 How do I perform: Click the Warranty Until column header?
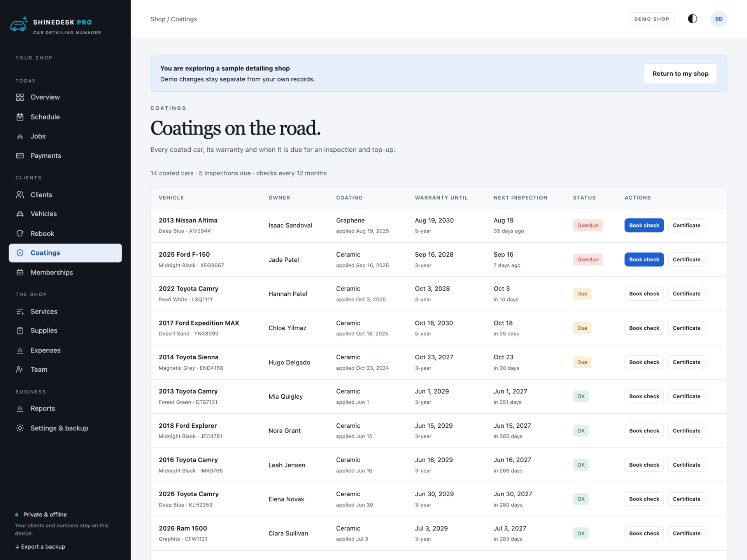pos(441,198)
